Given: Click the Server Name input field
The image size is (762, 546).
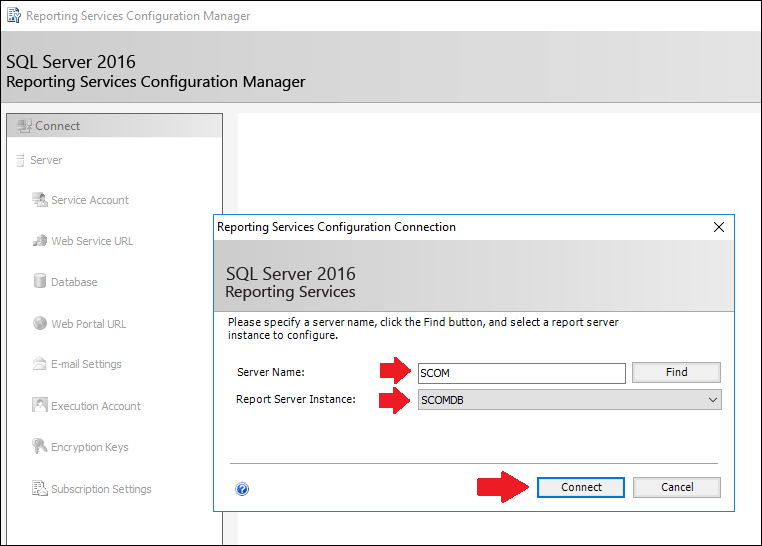Looking at the screenshot, I should click(x=521, y=373).
